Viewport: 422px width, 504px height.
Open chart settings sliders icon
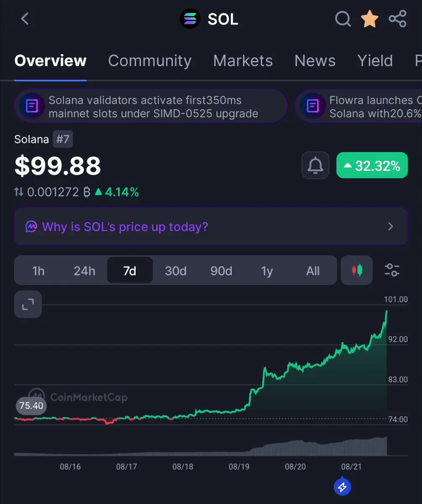tap(392, 270)
